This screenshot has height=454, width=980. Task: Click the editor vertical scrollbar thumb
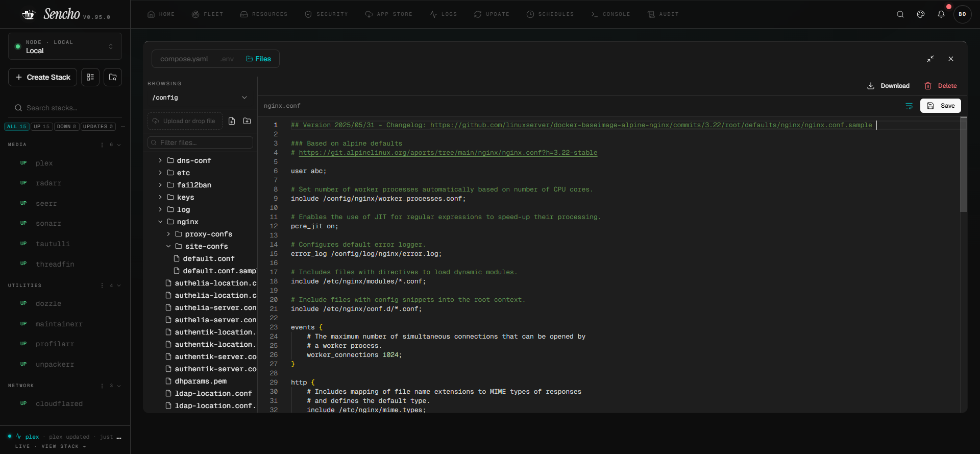[964, 164]
